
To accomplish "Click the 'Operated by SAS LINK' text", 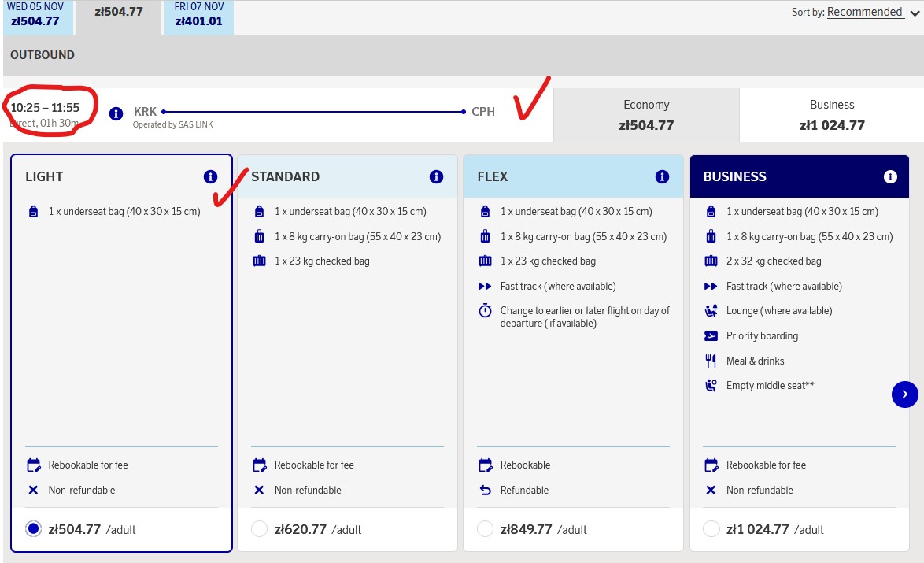I will pos(172,125).
